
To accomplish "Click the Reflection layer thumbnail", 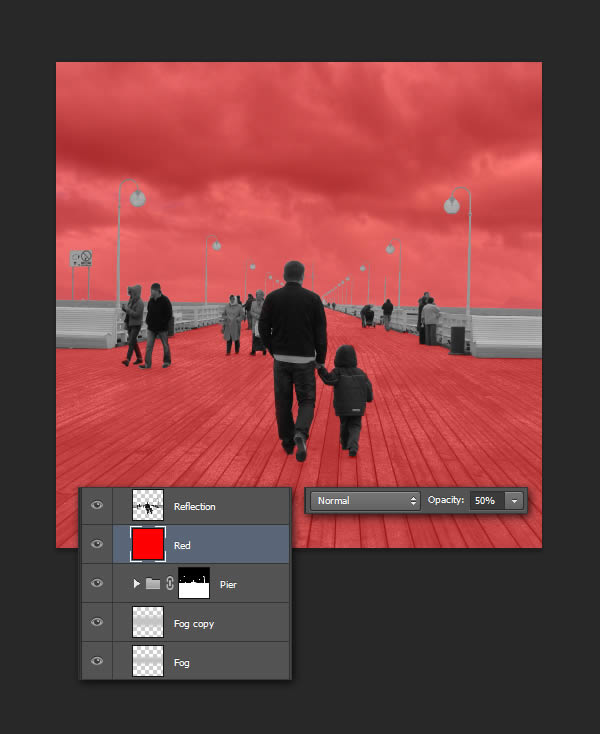I will pyautogui.click(x=148, y=506).
